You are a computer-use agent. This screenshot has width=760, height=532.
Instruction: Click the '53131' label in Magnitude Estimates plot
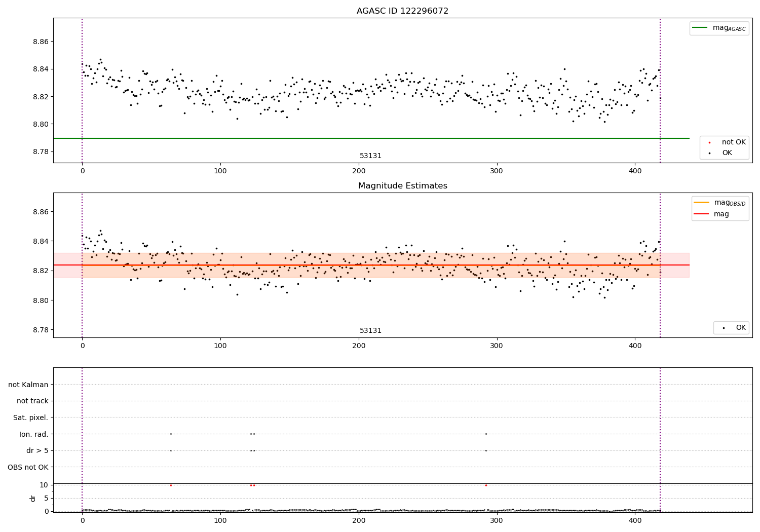[x=370, y=331]
